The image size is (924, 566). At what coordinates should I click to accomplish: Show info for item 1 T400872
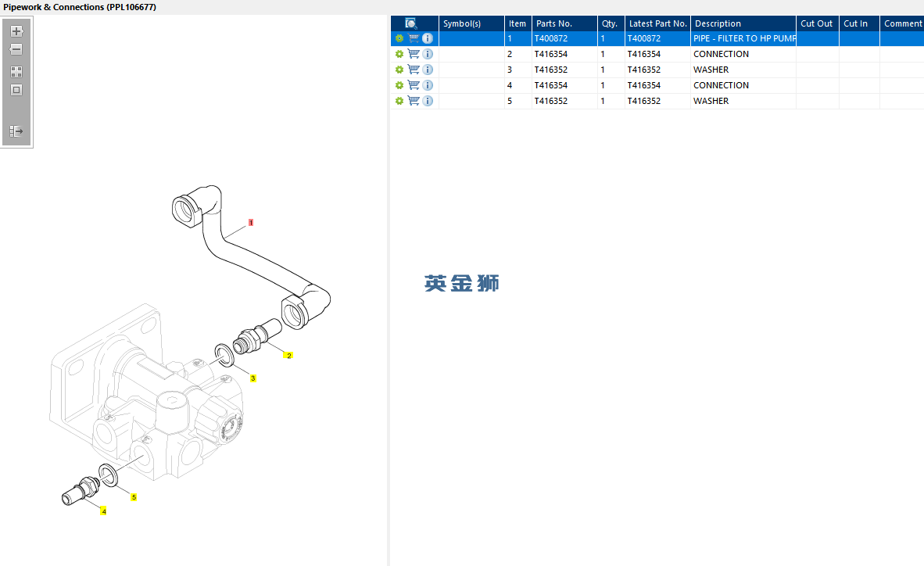(x=428, y=38)
